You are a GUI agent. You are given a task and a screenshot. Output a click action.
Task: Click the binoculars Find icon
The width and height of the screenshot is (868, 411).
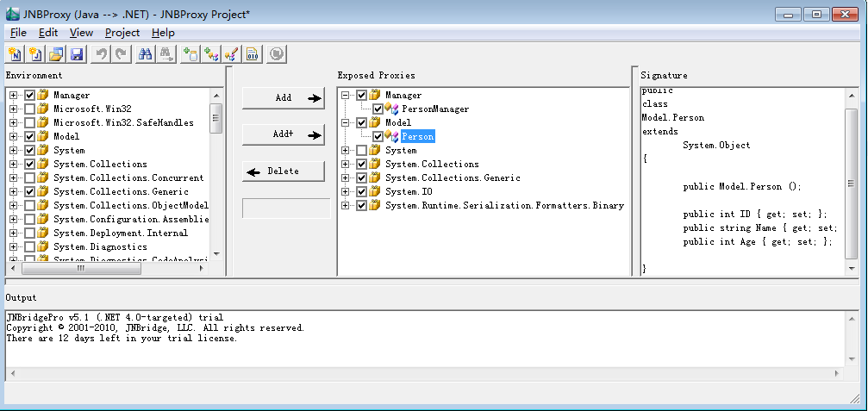(x=146, y=54)
